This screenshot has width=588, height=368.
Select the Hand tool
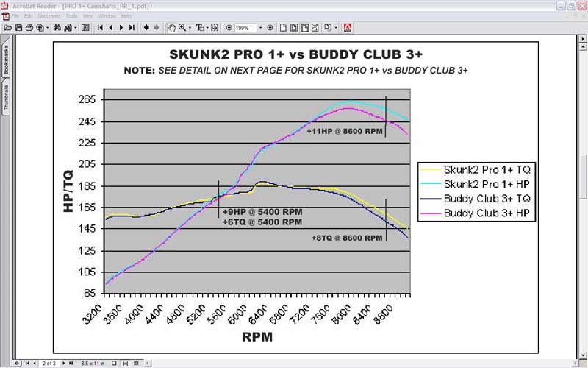coord(172,28)
